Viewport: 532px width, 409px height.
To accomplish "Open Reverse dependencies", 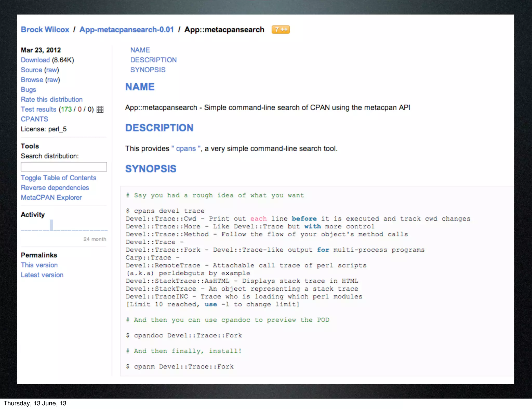I will [x=55, y=188].
